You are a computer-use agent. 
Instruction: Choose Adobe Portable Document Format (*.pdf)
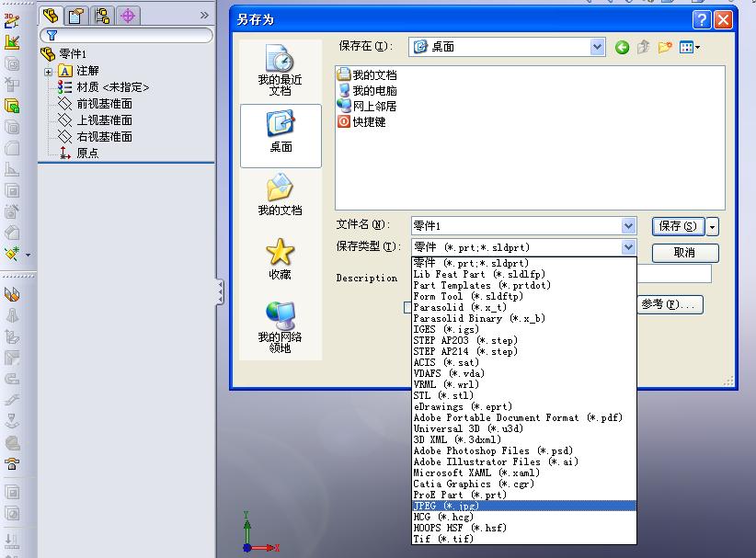click(x=524, y=417)
